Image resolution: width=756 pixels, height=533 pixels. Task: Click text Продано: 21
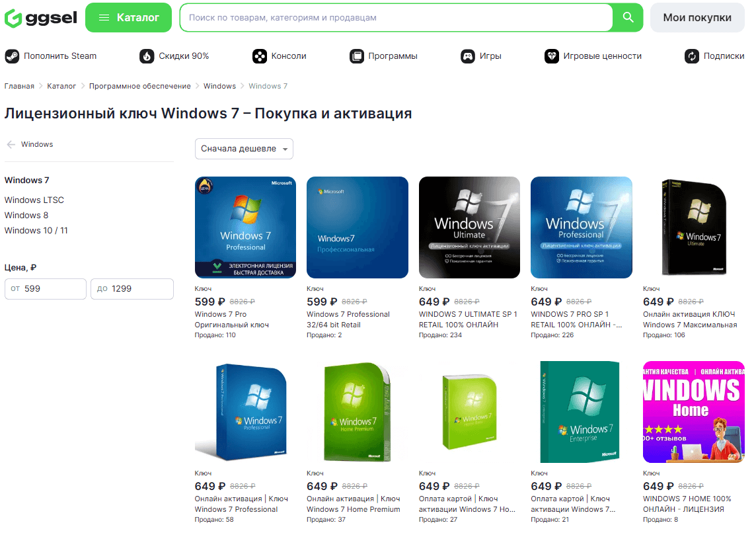(550, 520)
